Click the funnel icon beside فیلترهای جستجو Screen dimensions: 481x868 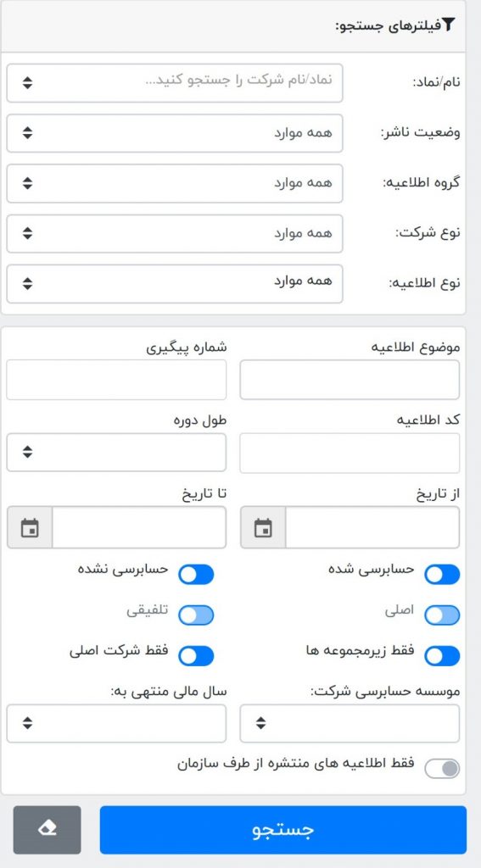coord(448,25)
